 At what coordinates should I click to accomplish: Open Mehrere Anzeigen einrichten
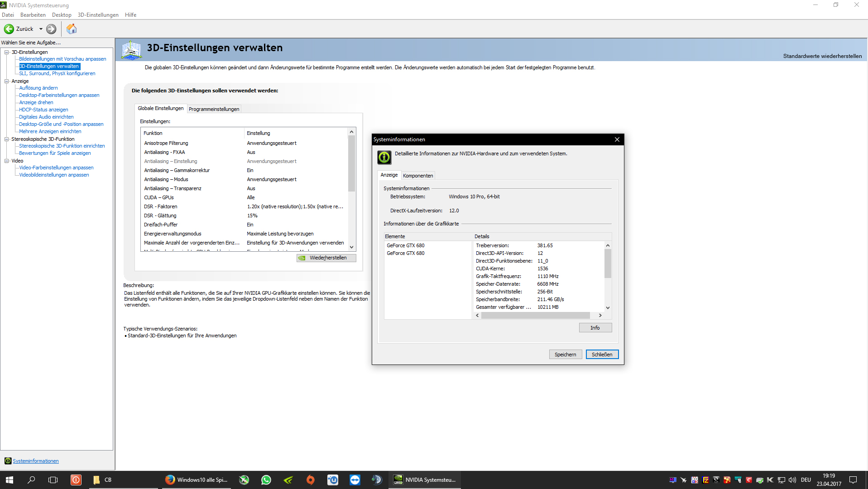(50, 131)
